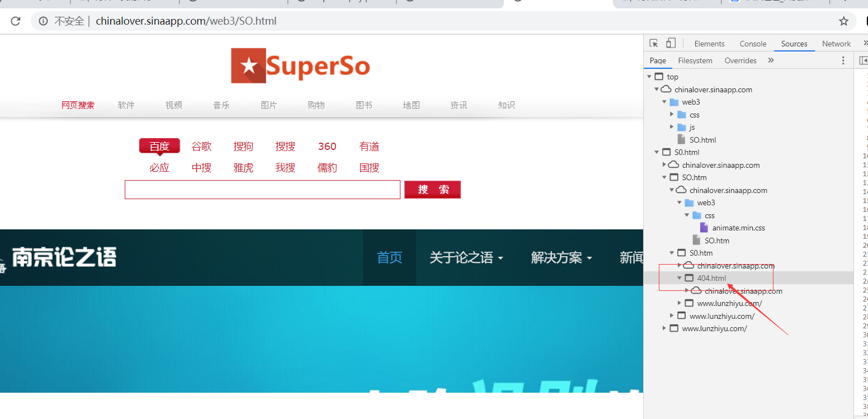Select 有道 search engine option
Image resolution: width=868 pixels, height=419 pixels.
click(x=369, y=147)
